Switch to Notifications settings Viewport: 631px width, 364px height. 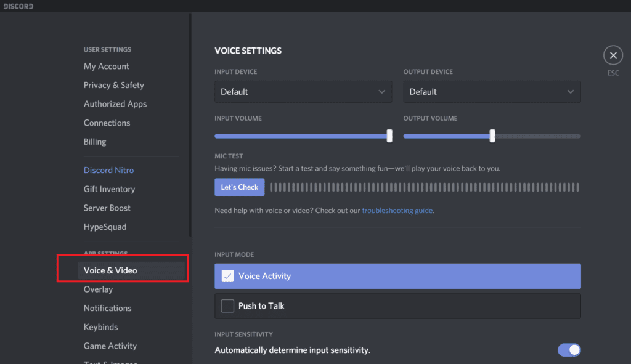tap(107, 308)
